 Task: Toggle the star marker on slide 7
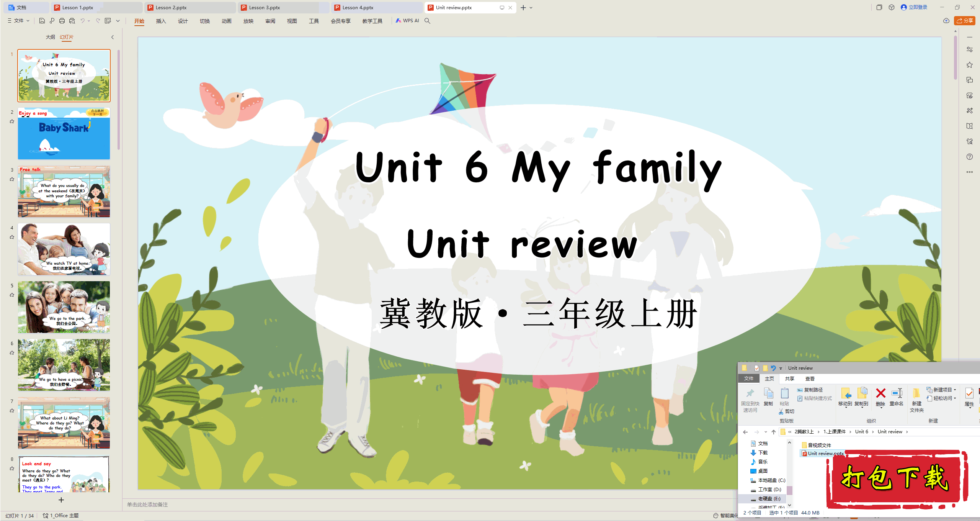12,411
